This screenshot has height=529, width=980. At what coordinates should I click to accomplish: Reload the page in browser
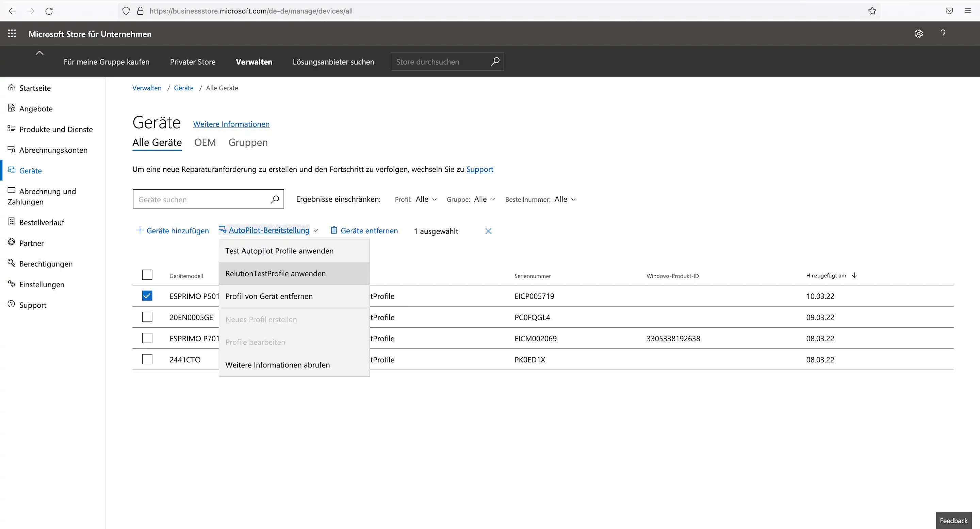[x=49, y=11]
